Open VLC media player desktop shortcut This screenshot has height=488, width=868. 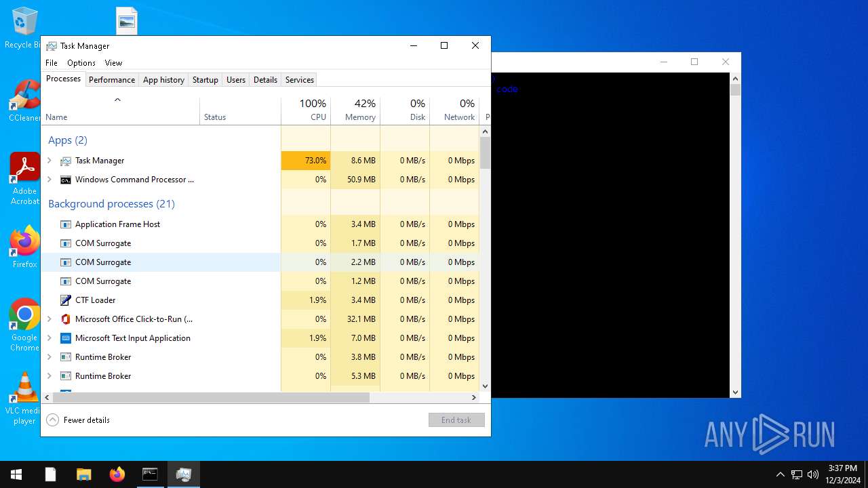(24, 398)
